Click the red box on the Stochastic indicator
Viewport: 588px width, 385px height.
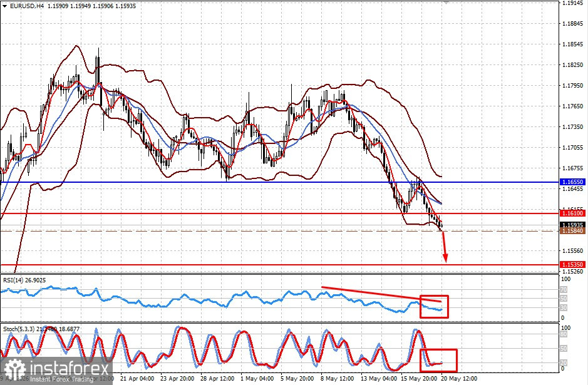[438, 360]
